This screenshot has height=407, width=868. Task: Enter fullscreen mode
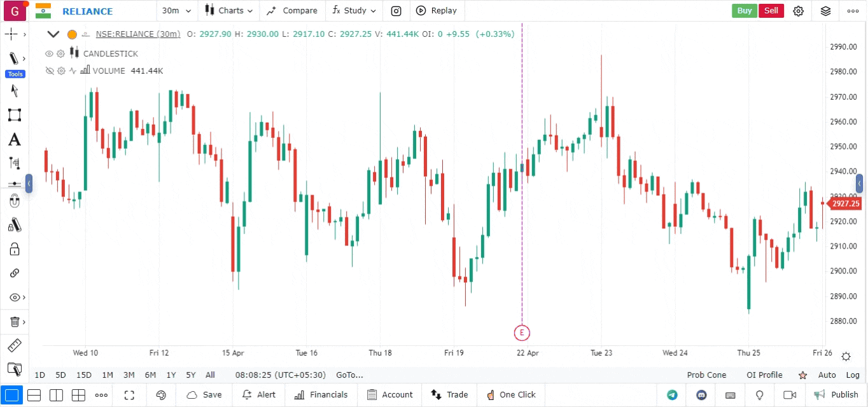(x=129, y=395)
